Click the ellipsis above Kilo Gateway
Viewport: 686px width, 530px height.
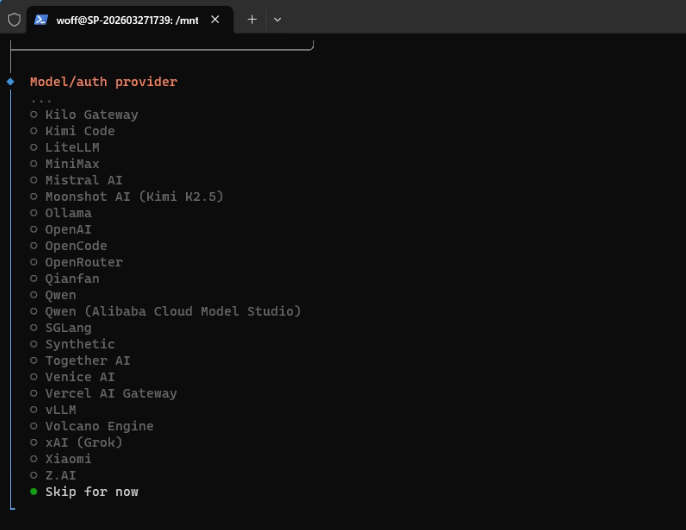tap(41, 99)
